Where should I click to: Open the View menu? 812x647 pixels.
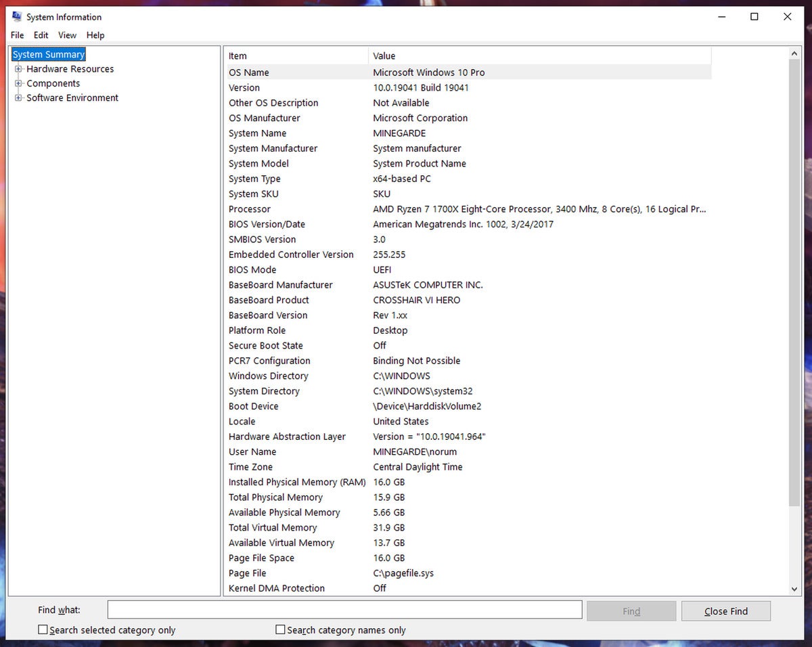[x=67, y=35]
